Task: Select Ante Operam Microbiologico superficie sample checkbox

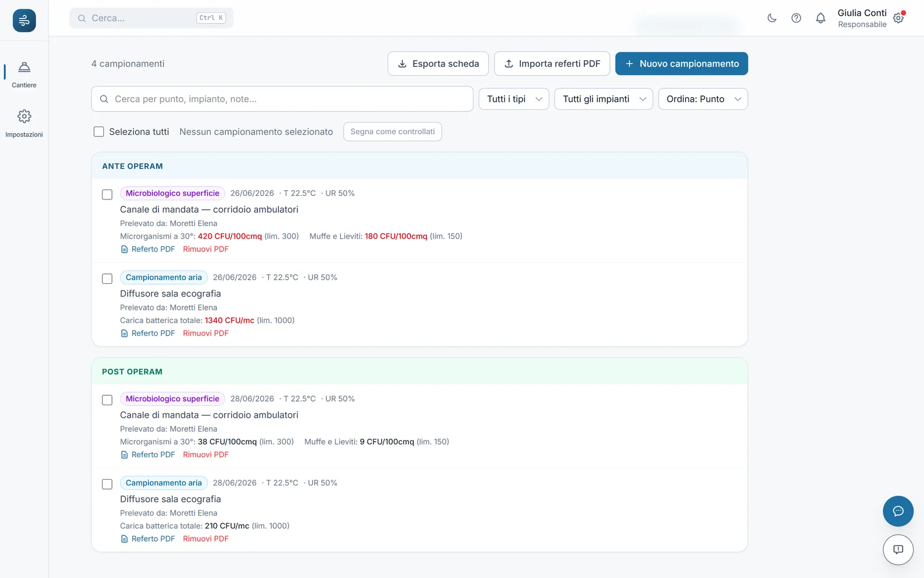Action: click(107, 194)
